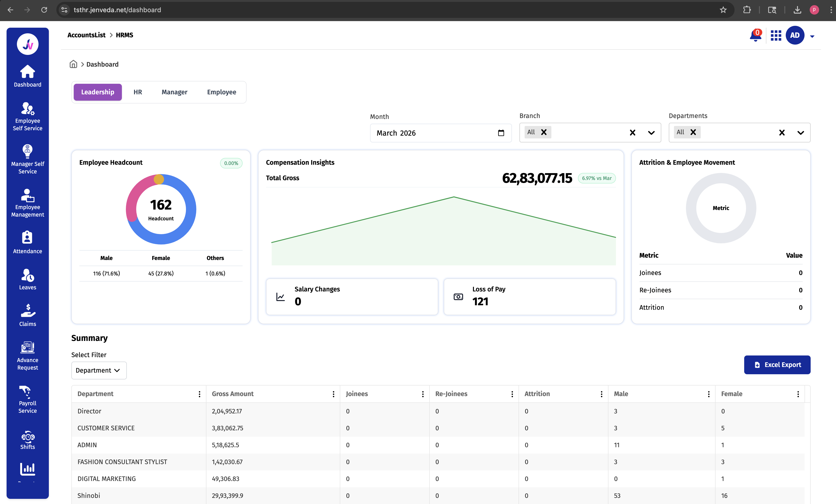The width and height of the screenshot is (836, 504).
Task: Reload the browser page
Action: (44, 10)
